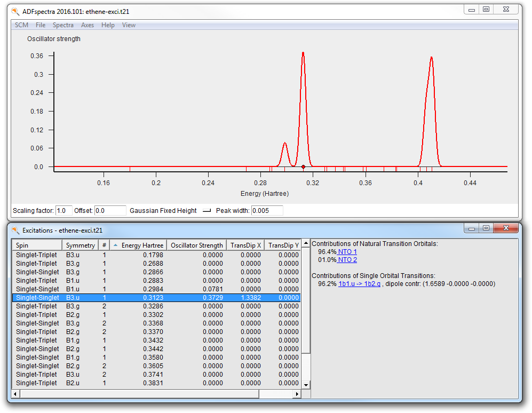Click the Oscillator strength axis label

(x=53, y=39)
